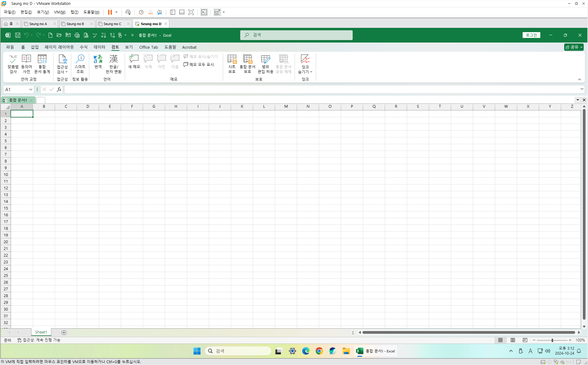Switch to Page Layout view in status bar
Screen dimensions: 588x365
513,340
